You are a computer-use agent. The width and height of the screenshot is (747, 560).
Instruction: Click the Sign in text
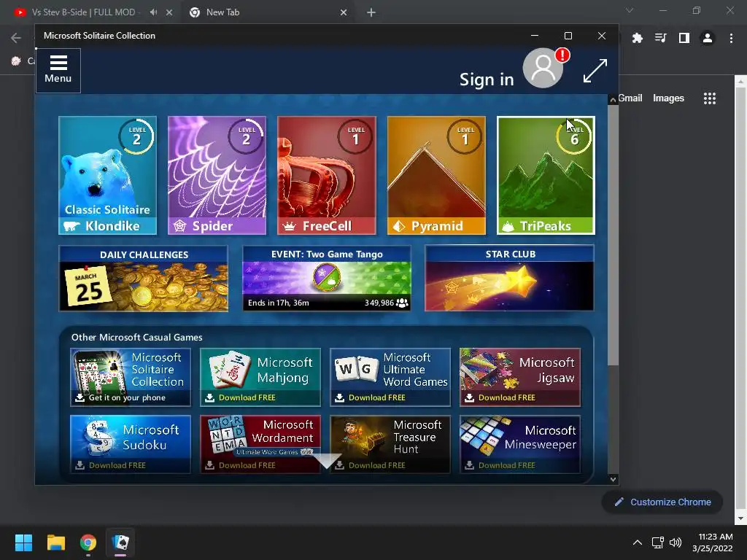pyautogui.click(x=487, y=79)
